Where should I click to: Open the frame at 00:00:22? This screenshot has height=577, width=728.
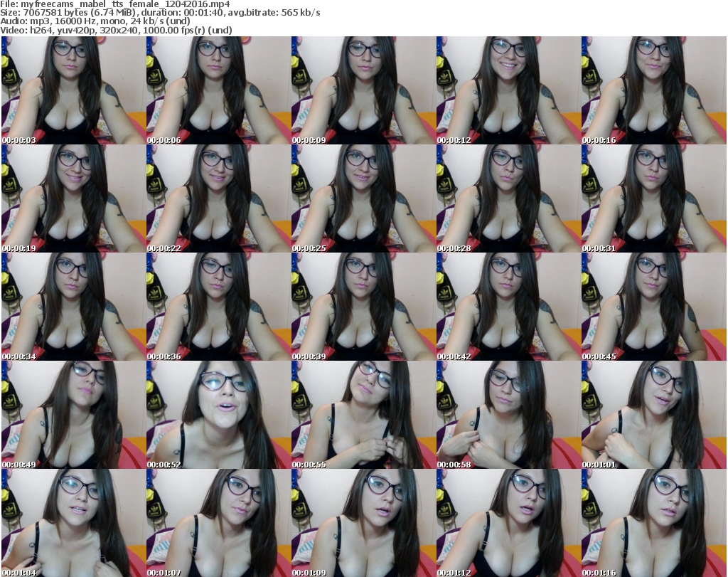click(x=219, y=198)
